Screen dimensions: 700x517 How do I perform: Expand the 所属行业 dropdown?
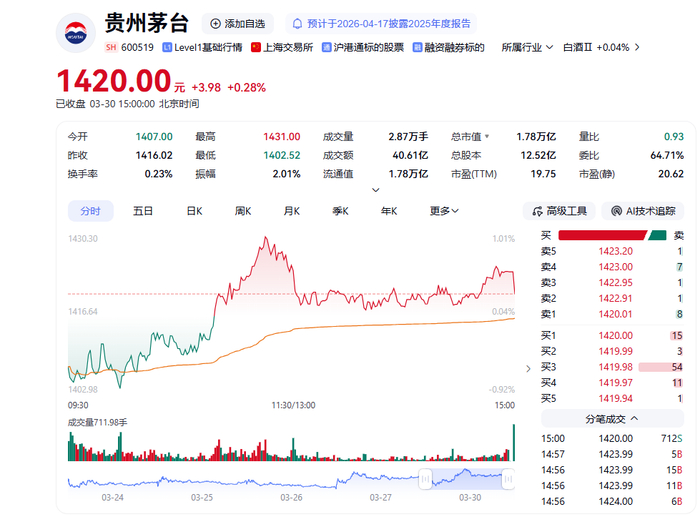coord(527,47)
